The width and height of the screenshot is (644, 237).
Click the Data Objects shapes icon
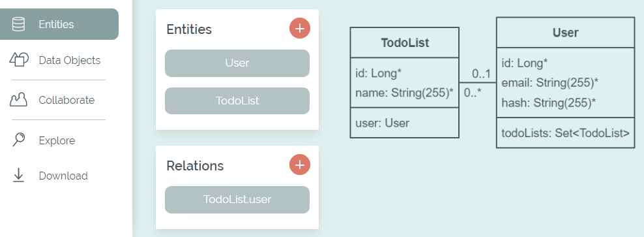pyautogui.click(x=19, y=59)
